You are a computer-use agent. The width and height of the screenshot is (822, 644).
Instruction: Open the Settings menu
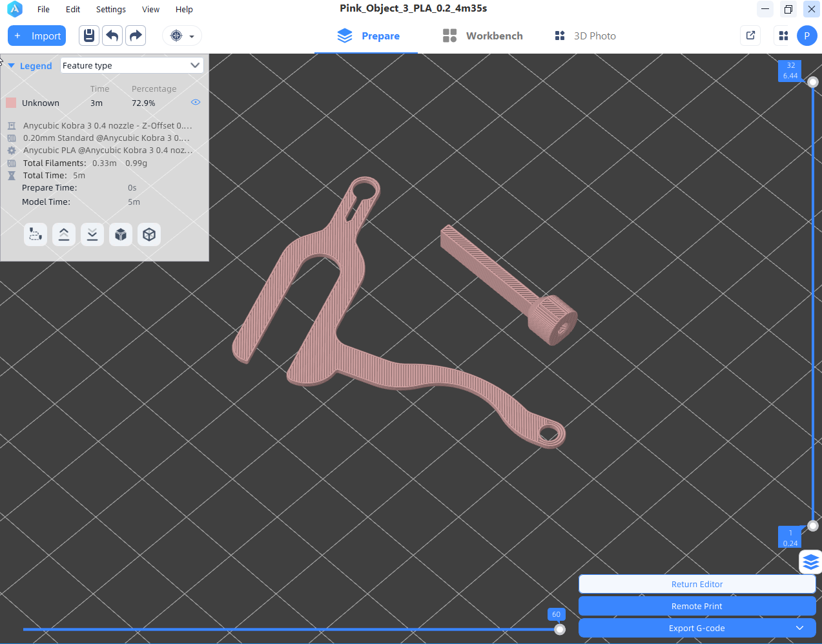pyautogui.click(x=110, y=10)
